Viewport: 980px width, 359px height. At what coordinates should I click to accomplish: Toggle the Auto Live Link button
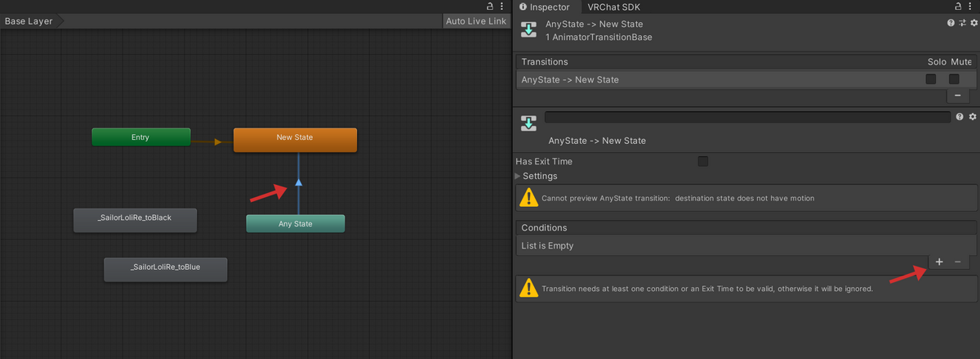click(x=476, y=21)
